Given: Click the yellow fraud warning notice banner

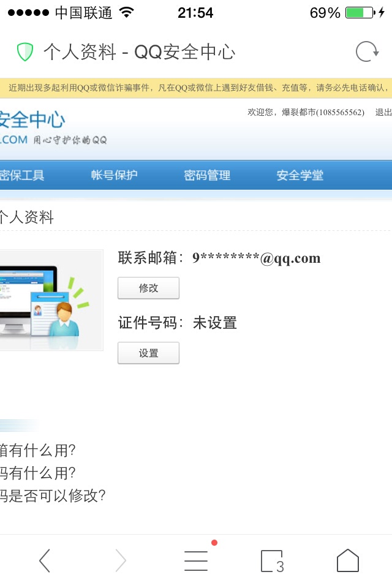Looking at the screenshot, I should click(x=196, y=88).
